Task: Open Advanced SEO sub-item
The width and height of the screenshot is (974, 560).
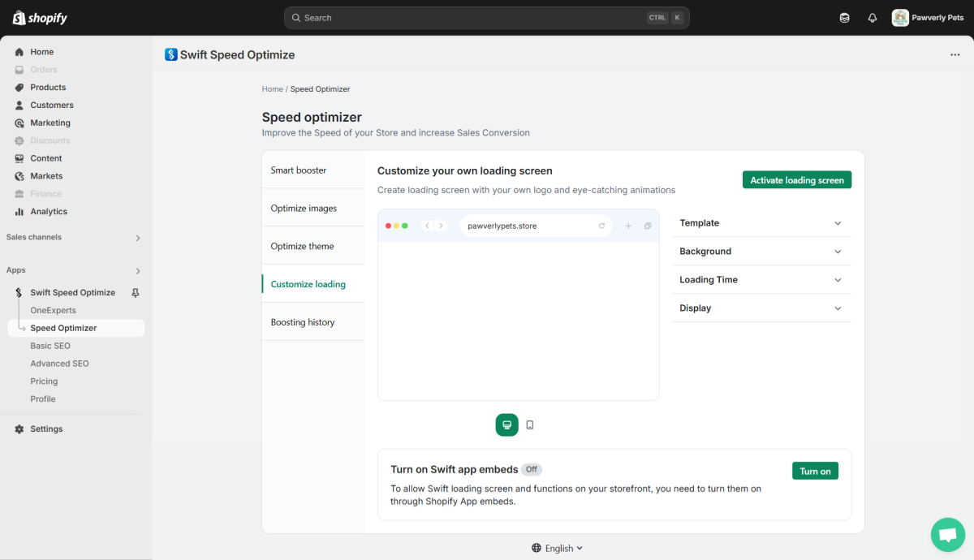Action: point(59,364)
